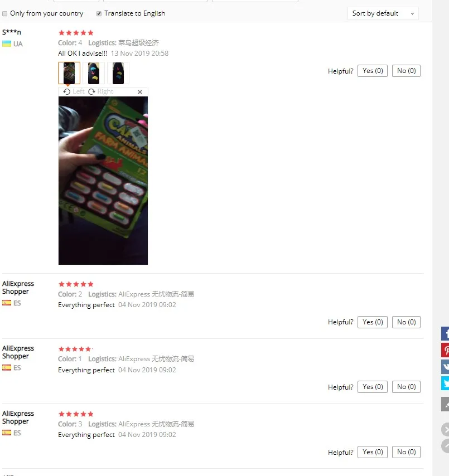Rotate review photo left

pyautogui.click(x=74, y=91)
